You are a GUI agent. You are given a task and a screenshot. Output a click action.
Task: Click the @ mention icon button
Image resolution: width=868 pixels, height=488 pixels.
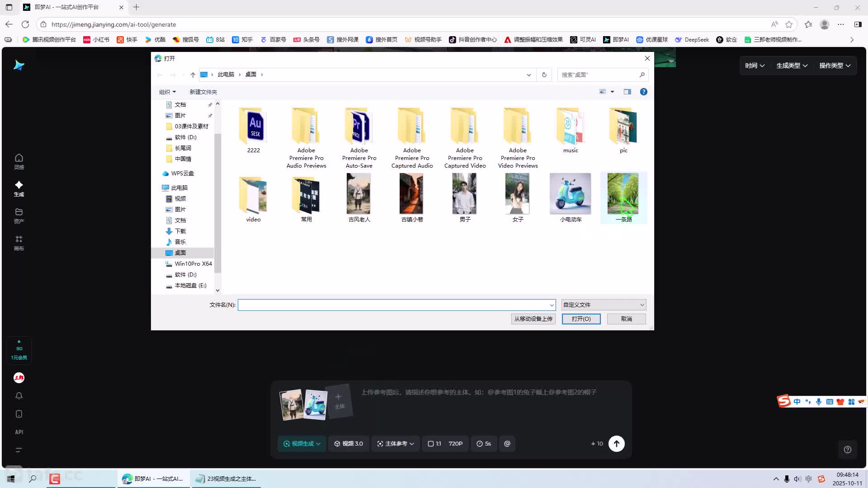pos(507,444)
